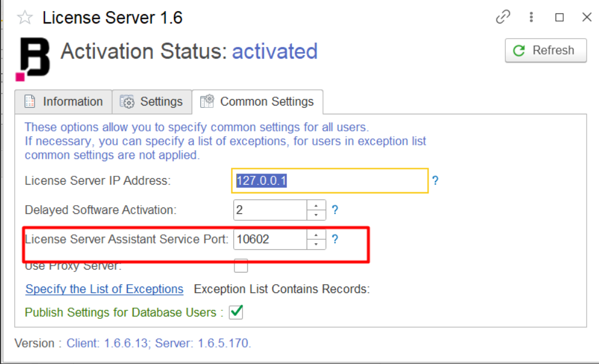Viewport: 599px width, 364px height.
Task: Decrease Delayed Software Activation value
Action: click(316, 215)
